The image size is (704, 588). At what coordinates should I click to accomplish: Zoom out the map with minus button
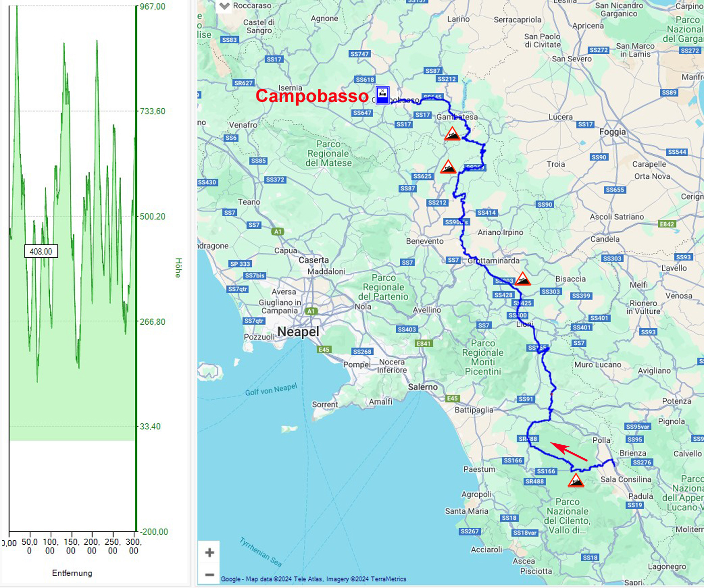click(x=210, y=574)
